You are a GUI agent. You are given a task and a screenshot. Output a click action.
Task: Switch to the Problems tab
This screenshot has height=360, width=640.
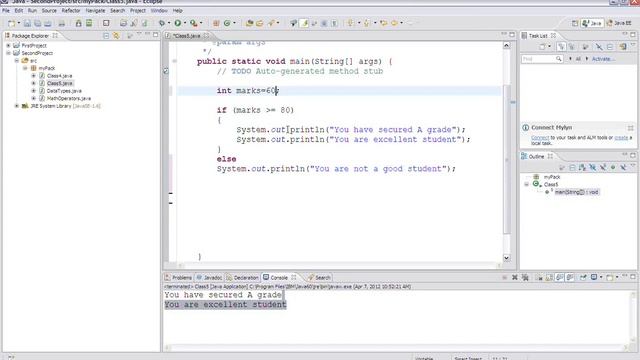click(x=178, y=278)
